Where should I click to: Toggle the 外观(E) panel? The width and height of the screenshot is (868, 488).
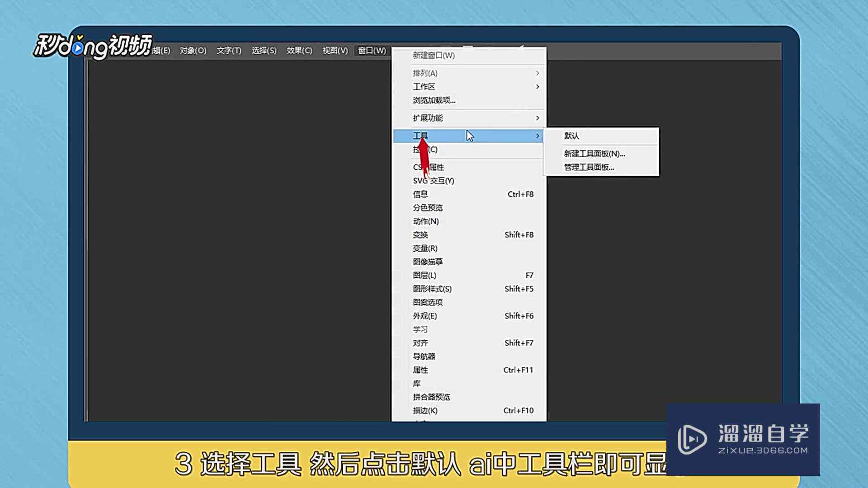coord(469,316)
